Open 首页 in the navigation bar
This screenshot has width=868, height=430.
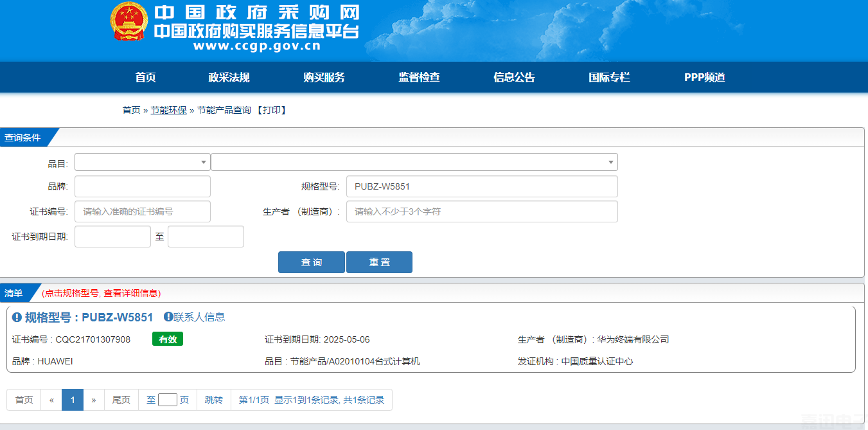point(146,77)
